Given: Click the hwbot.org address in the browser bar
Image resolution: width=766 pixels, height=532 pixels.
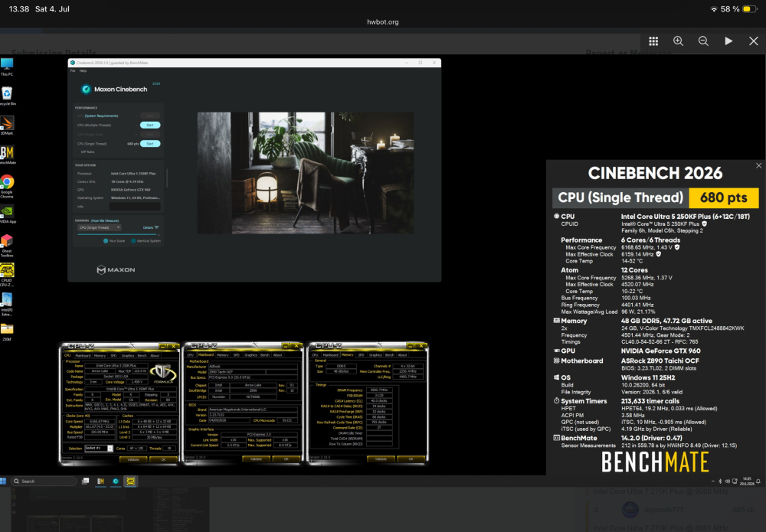Looking at the screenshot, I should [x=382, y=22].
